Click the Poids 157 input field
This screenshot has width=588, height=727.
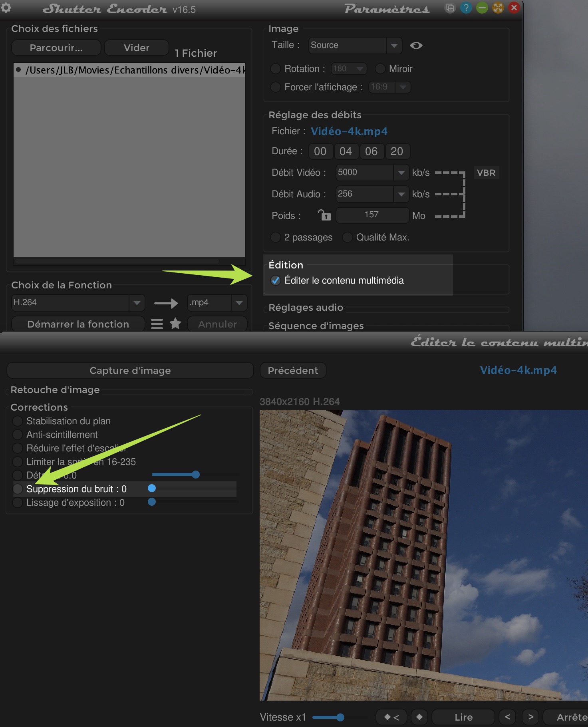tap(371, 215)
